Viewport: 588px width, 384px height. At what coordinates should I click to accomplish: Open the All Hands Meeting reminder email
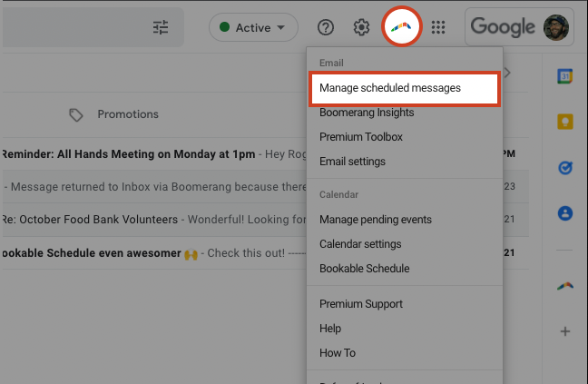coord(154,154)
